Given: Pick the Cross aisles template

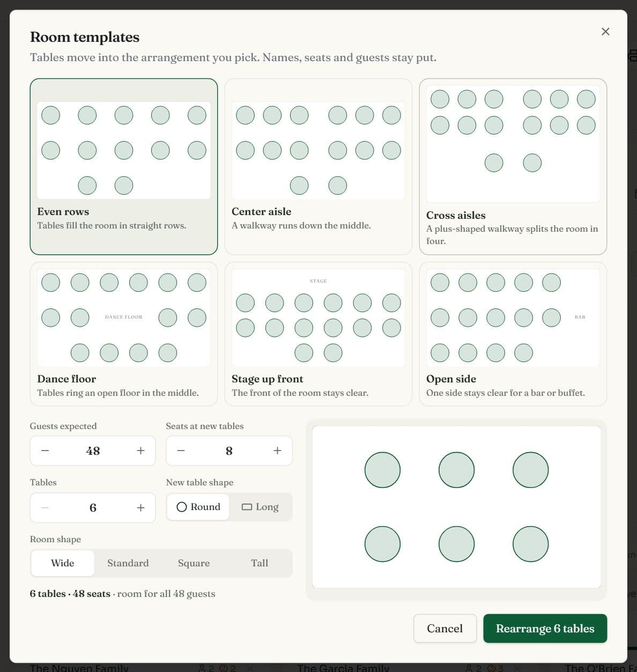Looking at the screenshot, I should [513, 167].
